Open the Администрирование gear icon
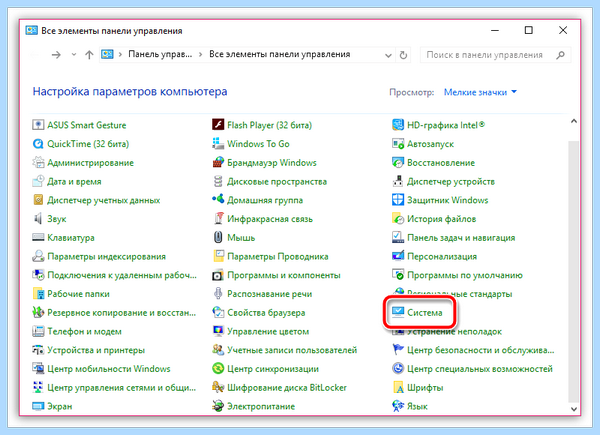Image resolution: width=600 pixels, height=435 pixels. (38, 163)
